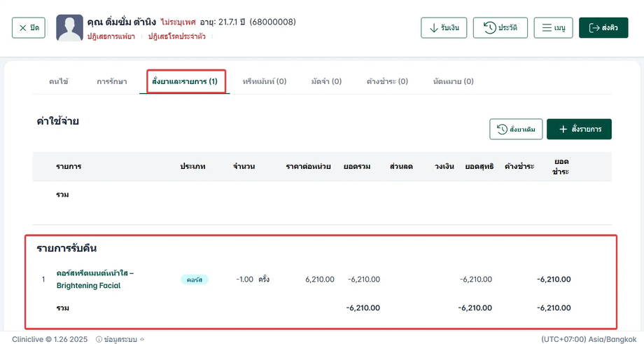Click the unit price 6,210.00 value

click(x=319, y=280)
